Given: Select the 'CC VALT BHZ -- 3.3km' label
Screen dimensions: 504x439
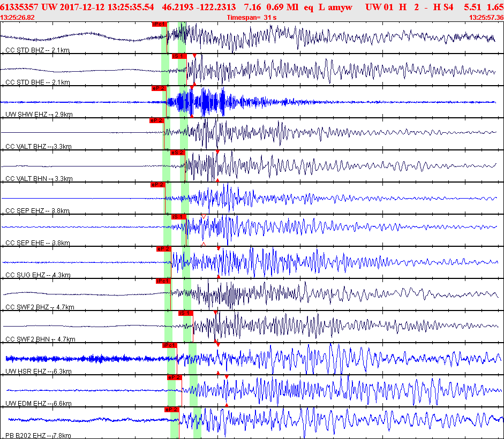Looking at the screenshot, I should (x=38, y=147).
